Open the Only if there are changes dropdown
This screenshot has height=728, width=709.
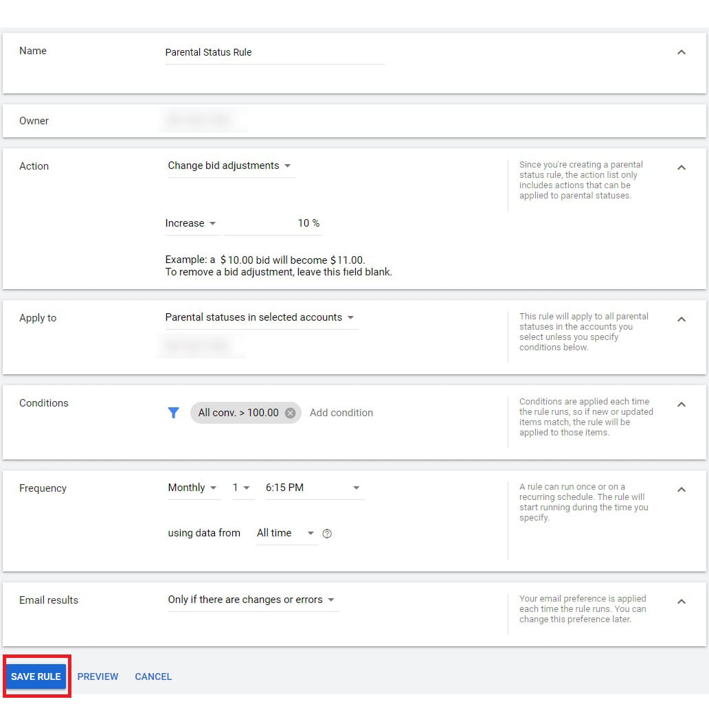tap(251, 600)
